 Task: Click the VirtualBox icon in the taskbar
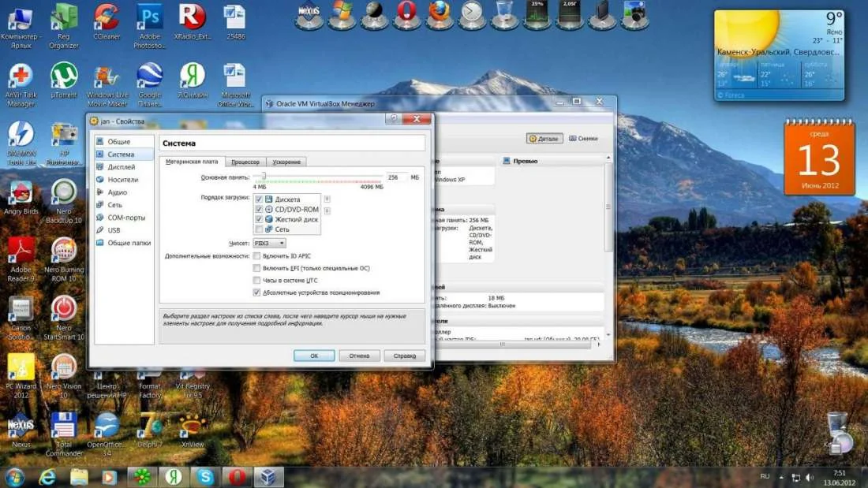[268, 477]
